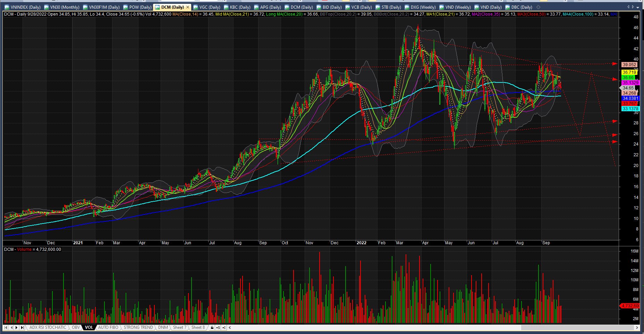Open the chart tab list dropdown arrow
The width and height of the screenshot is (644, 334).
638,7
